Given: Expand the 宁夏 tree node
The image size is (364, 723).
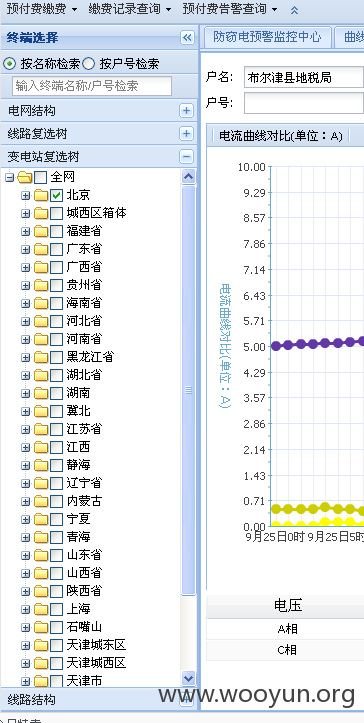Looking at the screenshot, I should click(x=25, y=519).
